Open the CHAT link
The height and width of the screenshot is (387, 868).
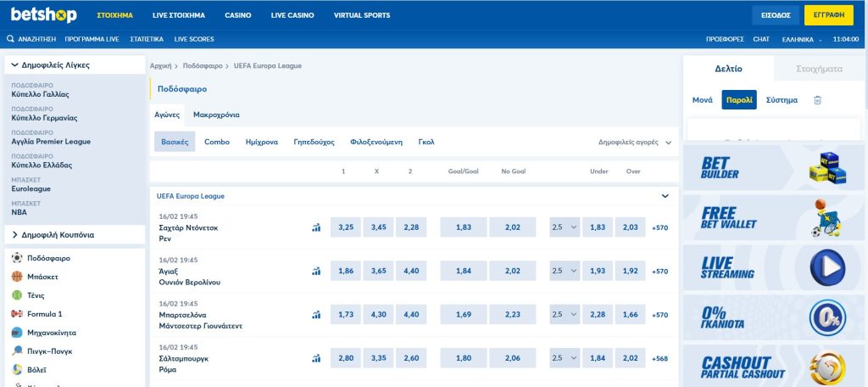click(x=761, y=39)
